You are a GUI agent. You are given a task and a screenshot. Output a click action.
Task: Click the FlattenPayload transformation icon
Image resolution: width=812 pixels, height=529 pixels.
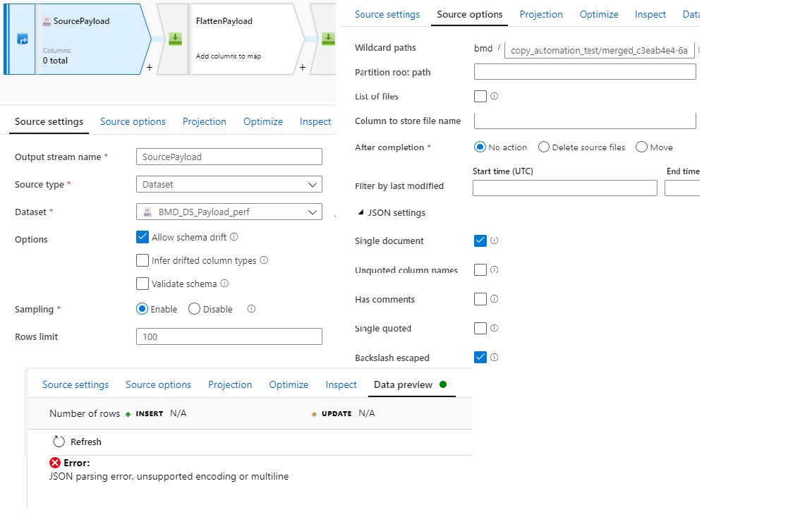click(175, 39)
